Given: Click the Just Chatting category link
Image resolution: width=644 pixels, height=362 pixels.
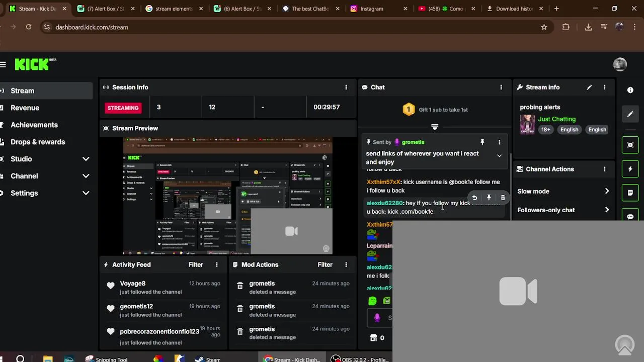Looking at the screenshot, I should (556, 119).
